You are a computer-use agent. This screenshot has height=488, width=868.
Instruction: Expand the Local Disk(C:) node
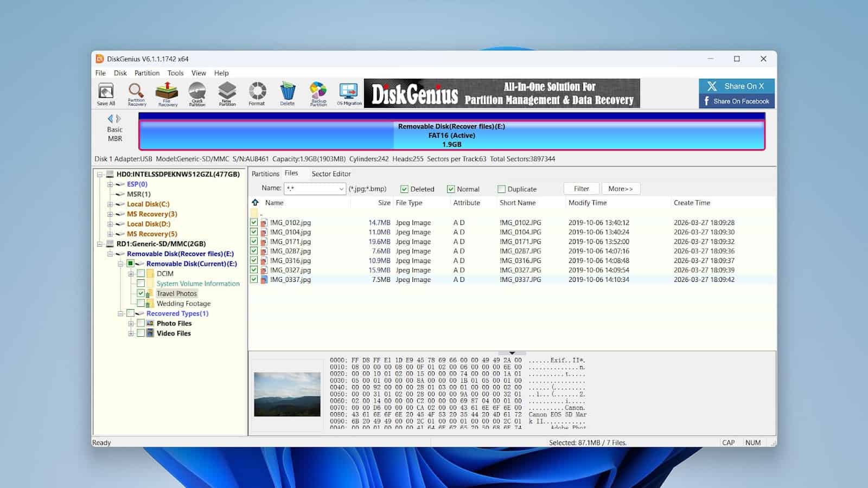[110, 204]
